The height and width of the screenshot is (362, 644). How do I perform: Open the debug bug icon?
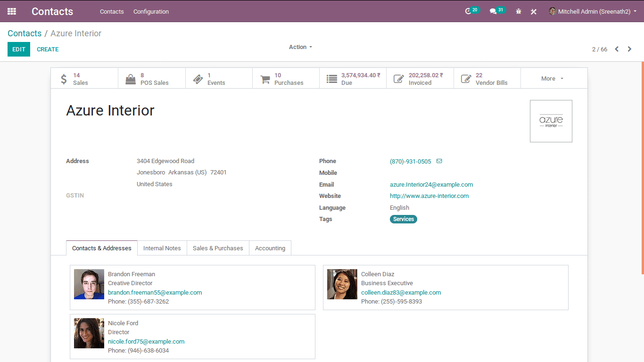(519, 11)
